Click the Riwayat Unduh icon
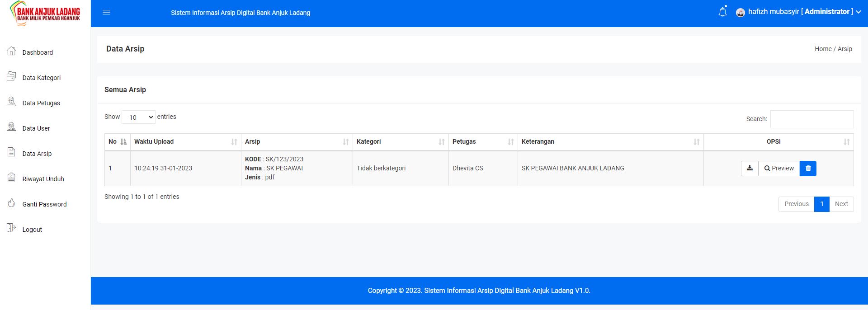This screenshot has height=310, width=868. (11, 178)
